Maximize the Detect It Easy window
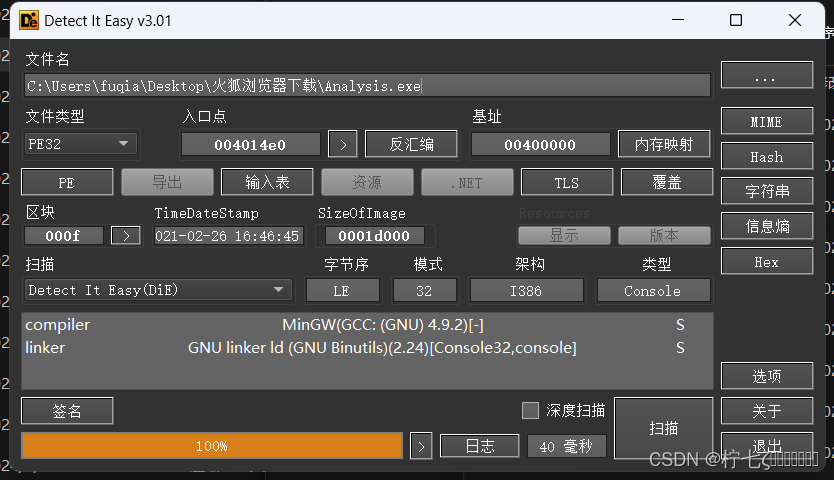Image resolution: width=834 pixels, height=480 pixels. pyautogui.click(x=736, y=20)
